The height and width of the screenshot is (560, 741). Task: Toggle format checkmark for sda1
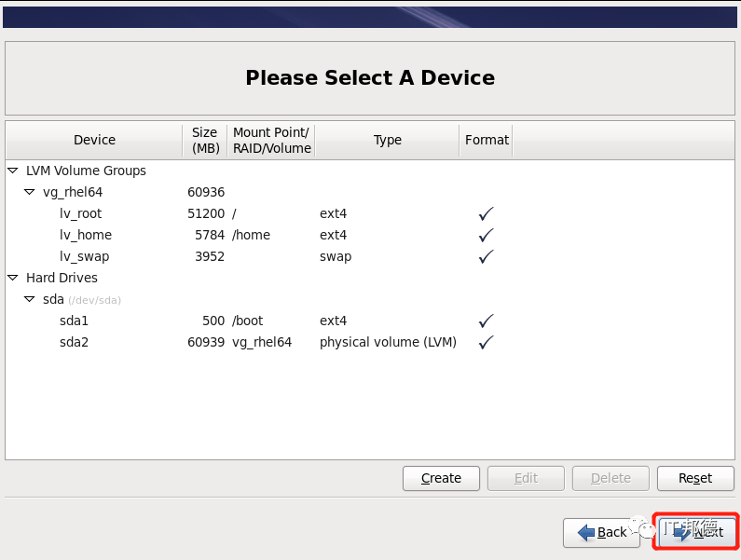pyautogui.click(x=486, y=321)
